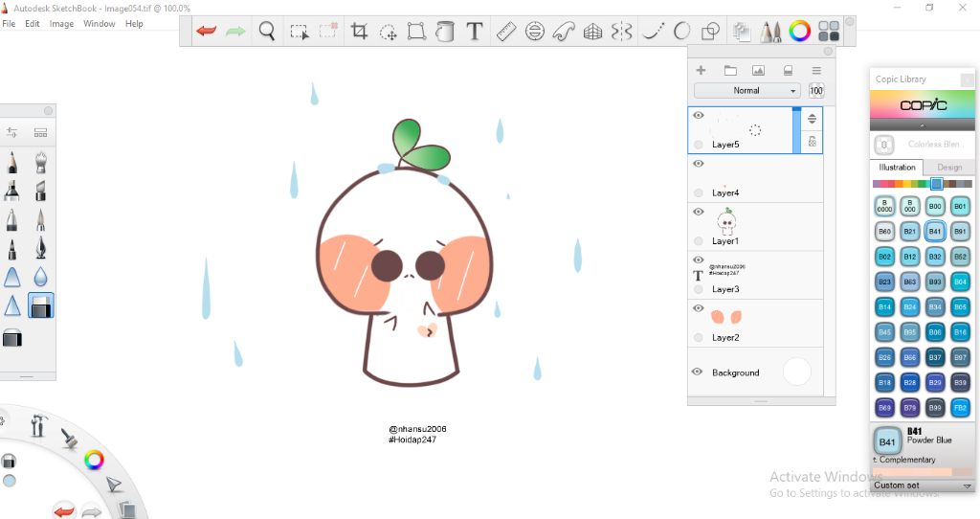980x519 pixels.
Task: Activate the Symmetry tool
Action: pyautogui.click(x=621, y=32)
